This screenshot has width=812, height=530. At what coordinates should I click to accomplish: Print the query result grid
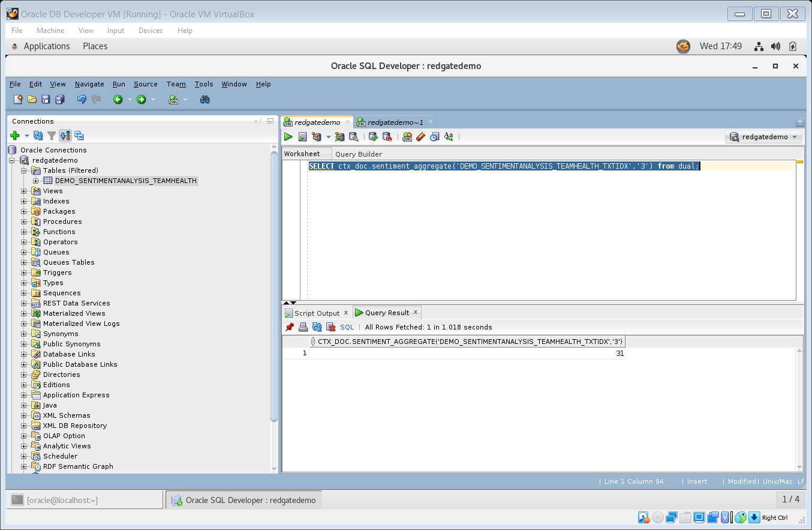[x=303, y=327]
